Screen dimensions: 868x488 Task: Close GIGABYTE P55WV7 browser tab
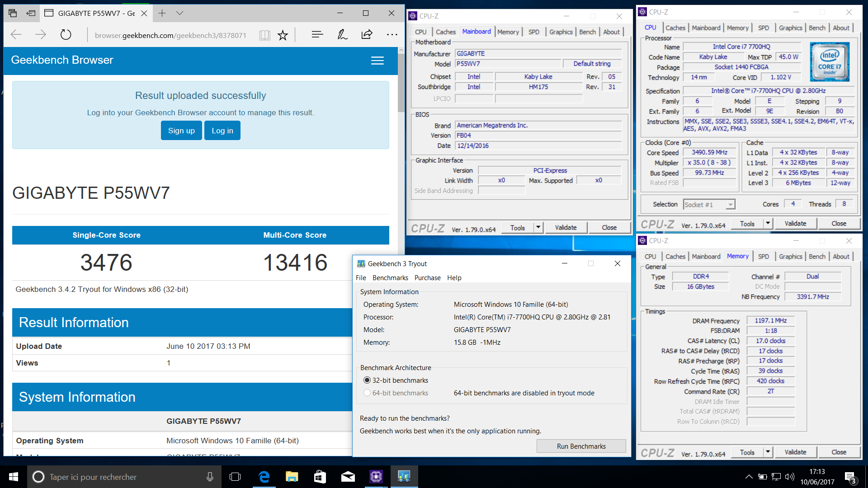(x=144, y=13)
